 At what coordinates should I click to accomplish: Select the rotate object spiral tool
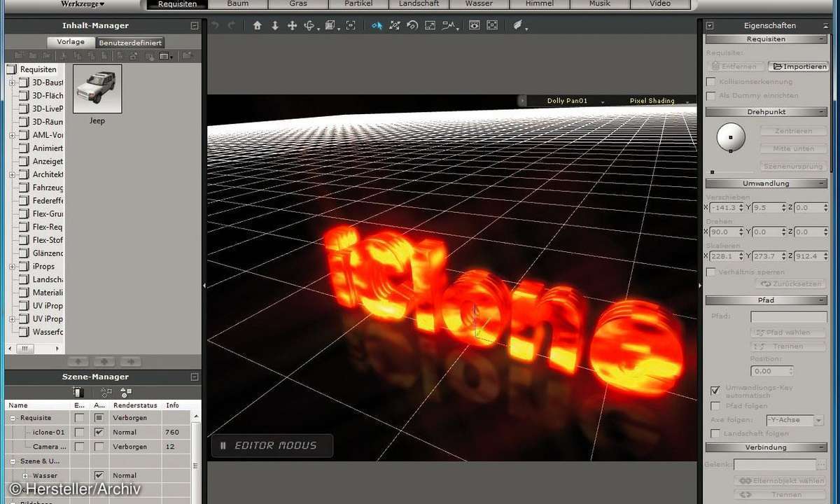412,25
